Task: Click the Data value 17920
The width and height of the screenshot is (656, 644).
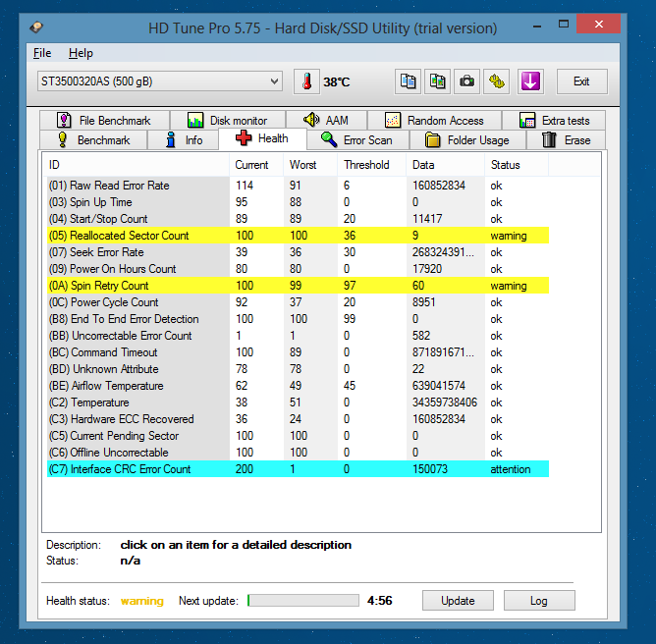Action: (x=427, y=269)
